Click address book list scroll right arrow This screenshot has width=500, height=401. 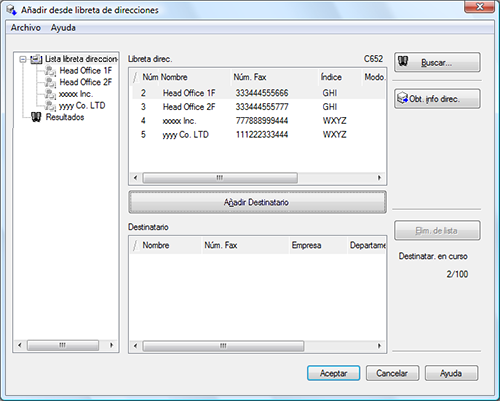[x=379, y=178]
